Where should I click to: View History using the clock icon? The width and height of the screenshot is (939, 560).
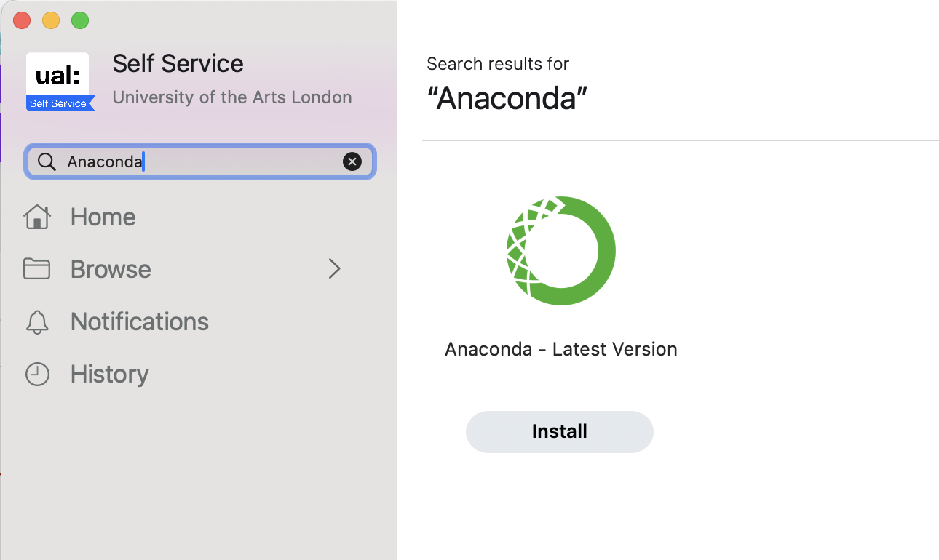[x=36, y=374]
